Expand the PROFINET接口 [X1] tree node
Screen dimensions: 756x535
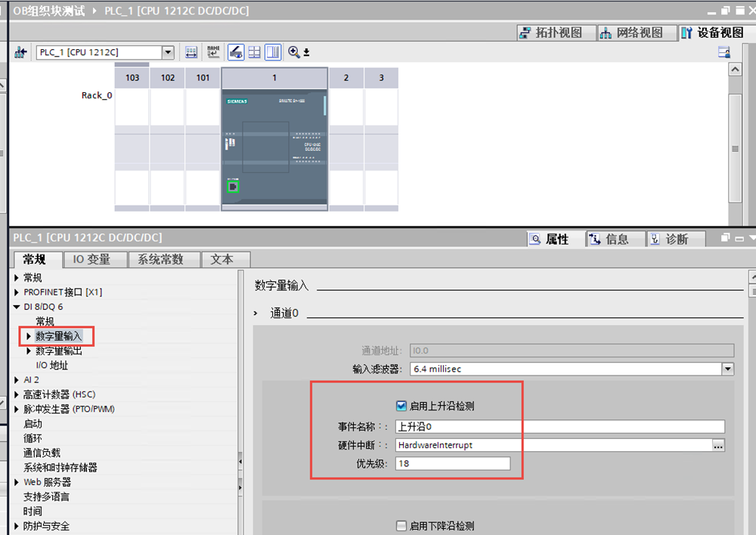point(17,292)
